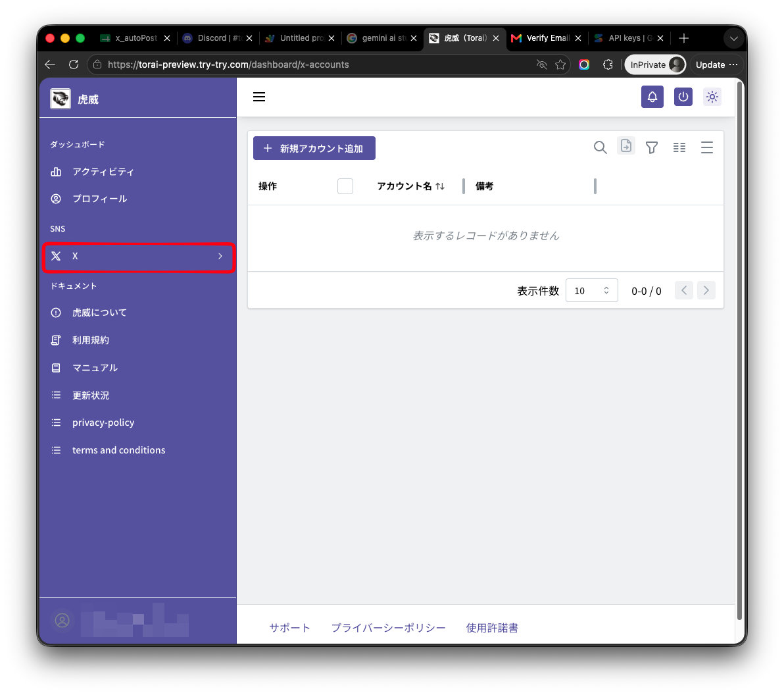
Task: Open column visibility icon
Action: tap(679, 147)
